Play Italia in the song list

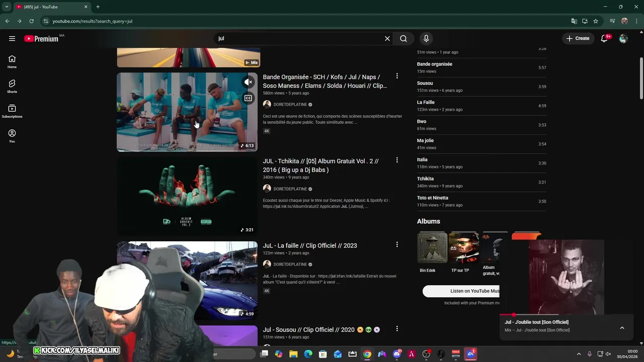(x=481, y=163)
